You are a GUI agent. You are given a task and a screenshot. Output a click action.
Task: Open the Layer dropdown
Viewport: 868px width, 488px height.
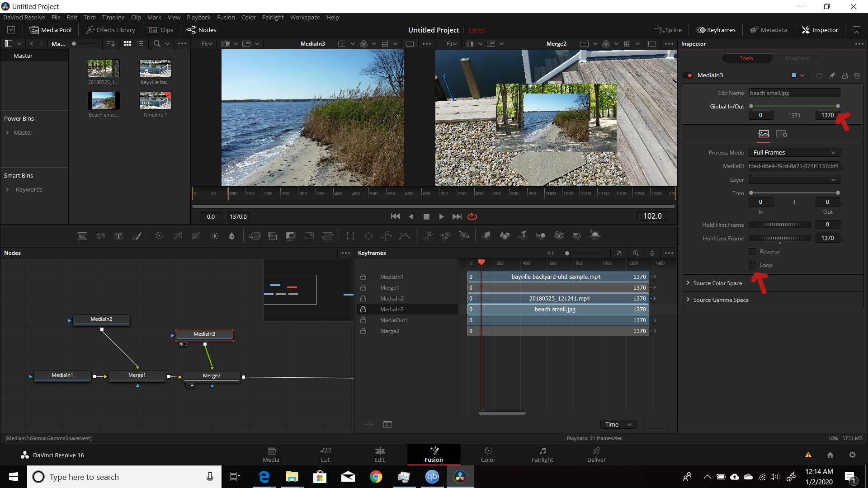pos(794,179)
